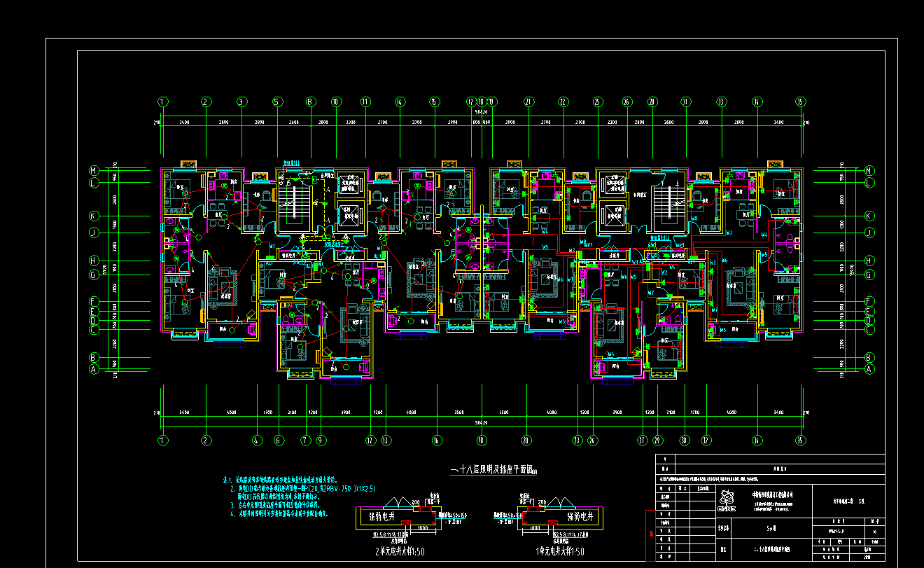The width and height of the screenshot is (924, 568).
Task: Select grid axis bubble 21
Action: (x=528, y=102)
